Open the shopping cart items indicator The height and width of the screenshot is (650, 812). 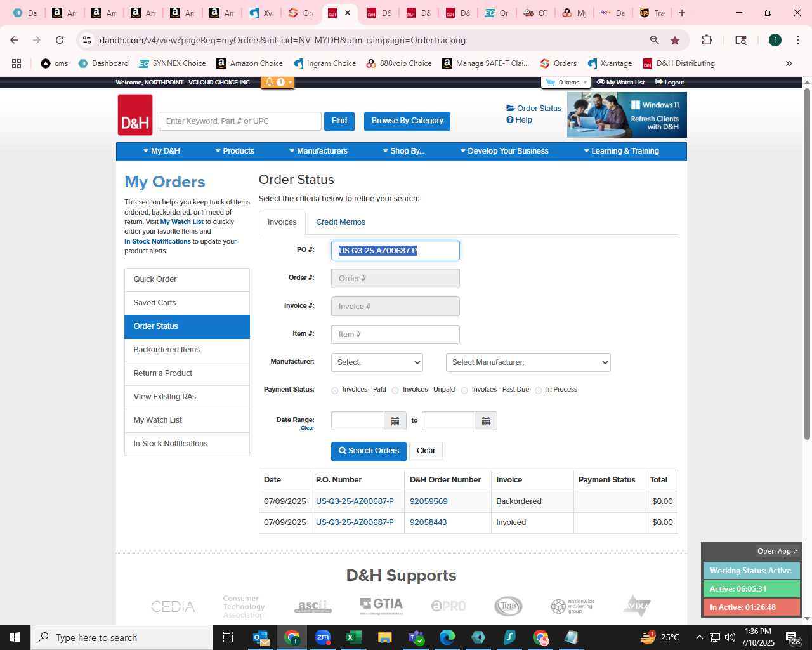pyautogui.click(x=565, y=83)
